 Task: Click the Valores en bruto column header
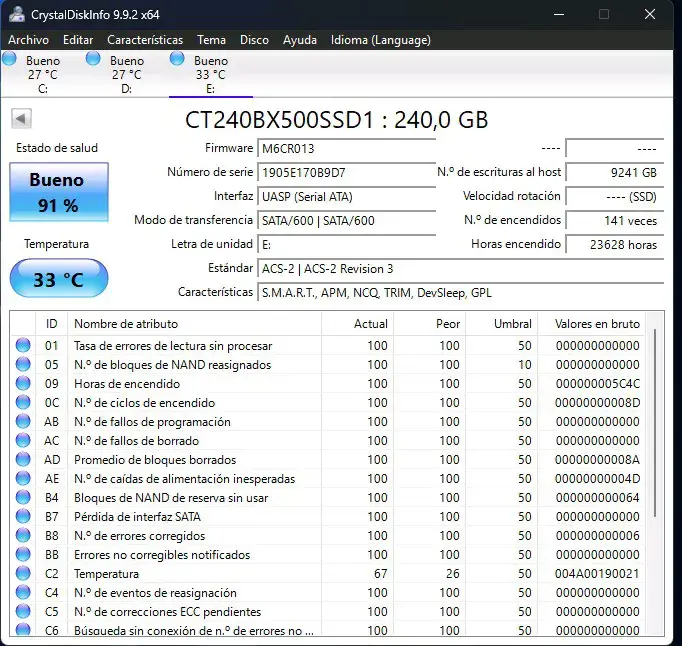point(592,324)
